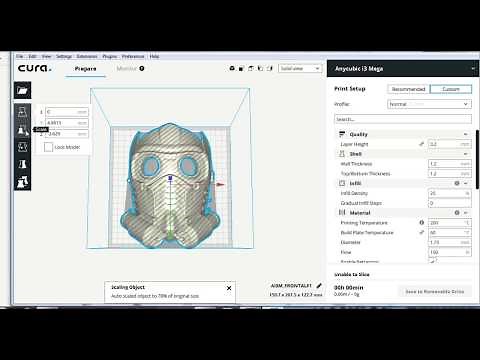Screen dimensions: 480x360
Task: Open the Help menu
Action: 154,56
